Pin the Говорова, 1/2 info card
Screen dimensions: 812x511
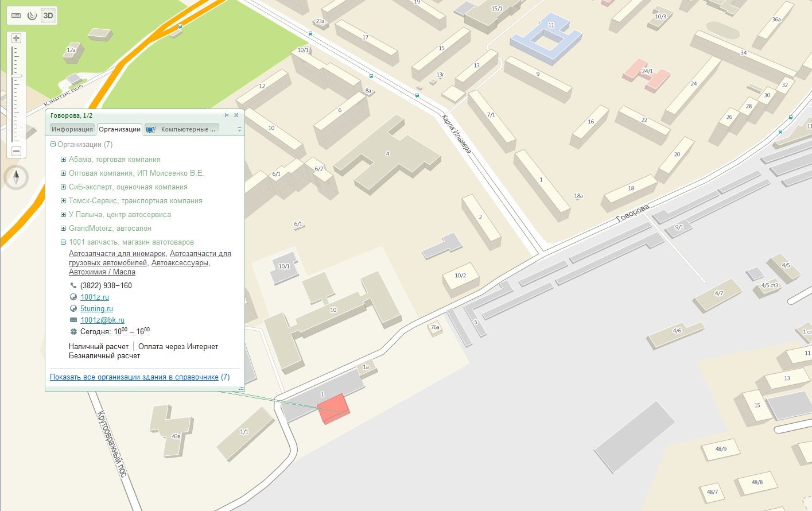tap(226, 115)
